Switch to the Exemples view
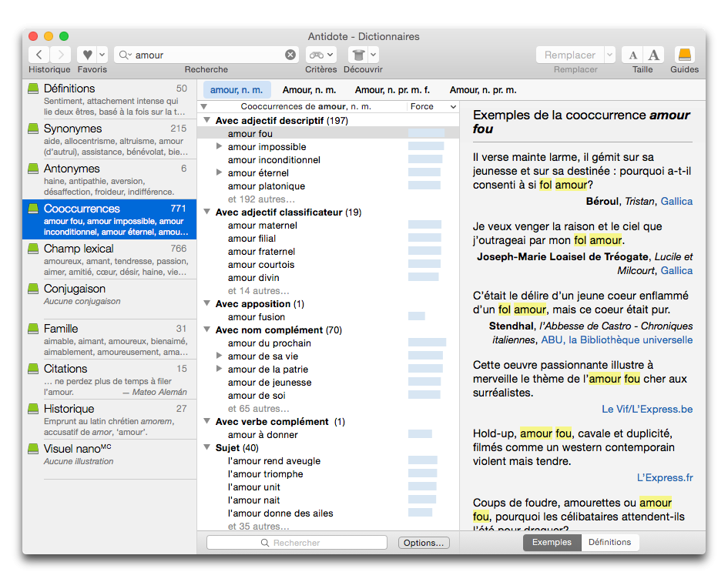Viewport: 728px width, 582px height. (x=552, y=542)
